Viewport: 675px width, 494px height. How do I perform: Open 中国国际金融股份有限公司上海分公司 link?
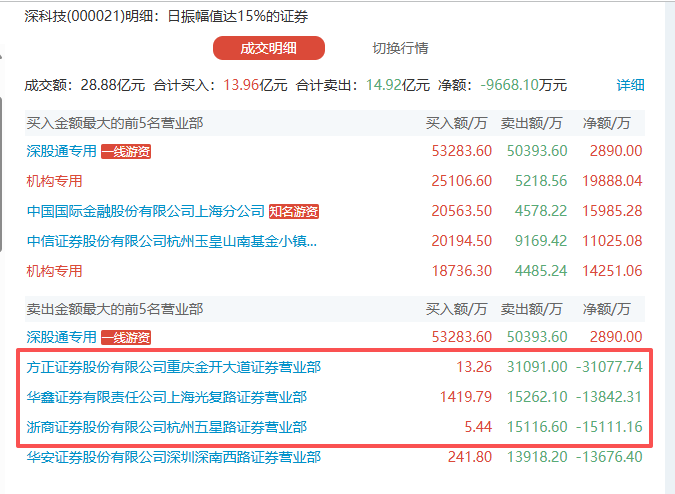[x=145, y=211]
